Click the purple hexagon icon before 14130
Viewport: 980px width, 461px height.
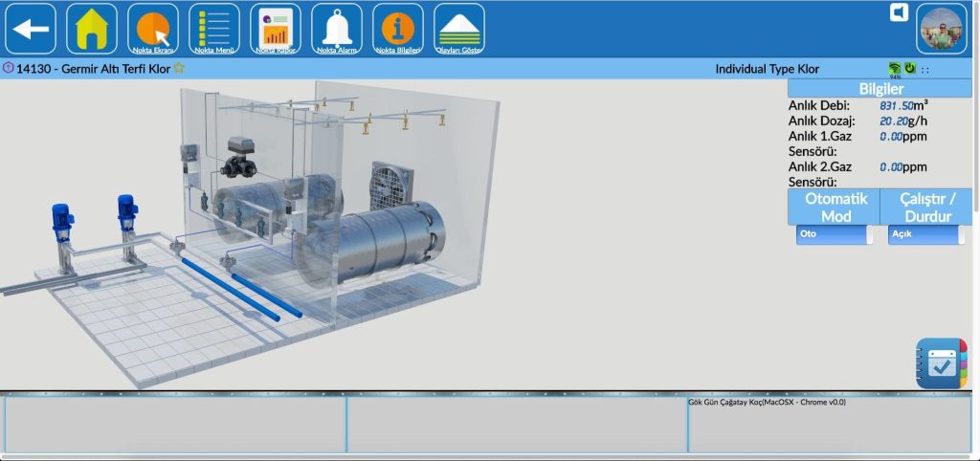(8, 68)
